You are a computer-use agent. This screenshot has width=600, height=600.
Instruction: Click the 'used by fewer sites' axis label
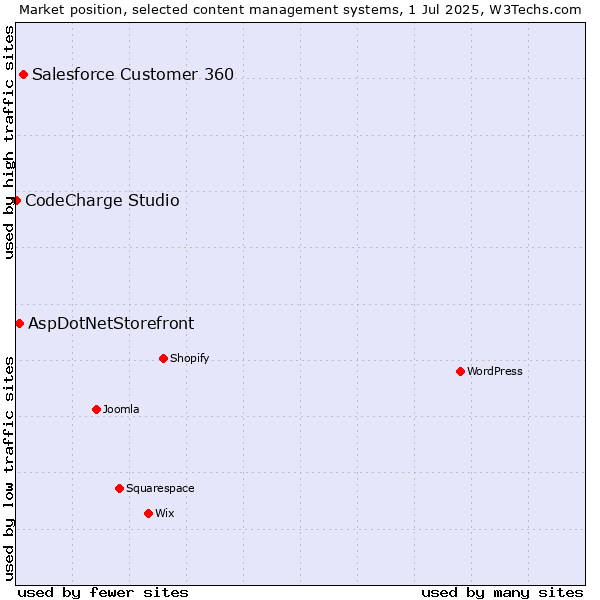[x=103, y=593]
